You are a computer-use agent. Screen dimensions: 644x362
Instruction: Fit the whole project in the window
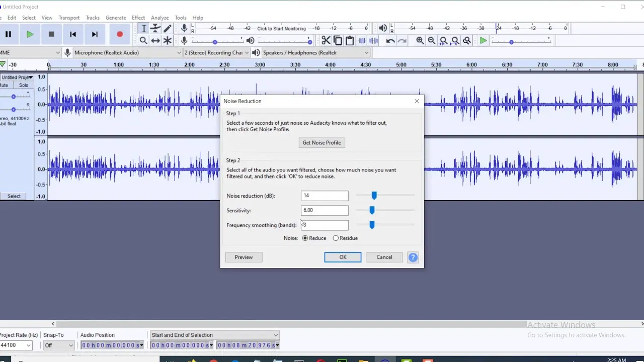point(455,41)
